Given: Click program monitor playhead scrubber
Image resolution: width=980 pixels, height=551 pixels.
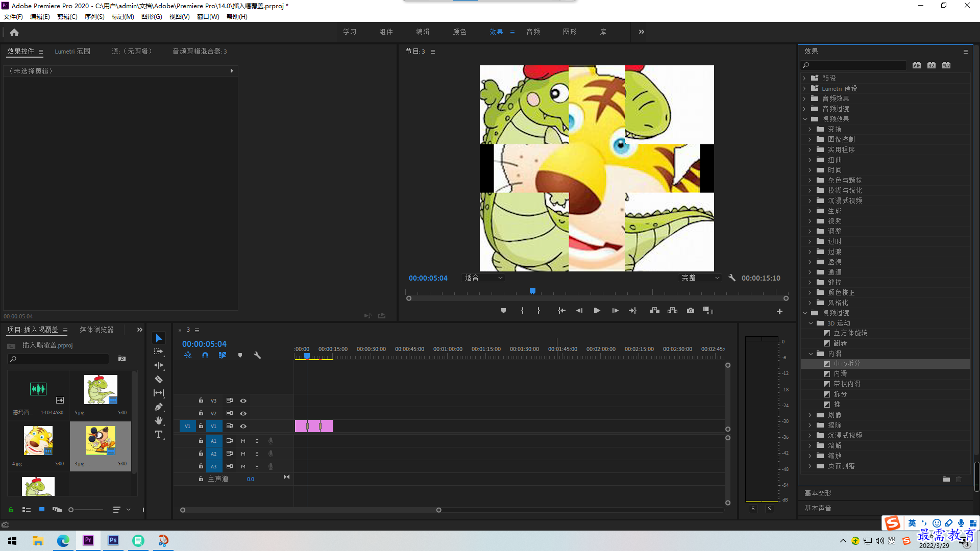Looking at the screenshot, I should tap(532, 291).
